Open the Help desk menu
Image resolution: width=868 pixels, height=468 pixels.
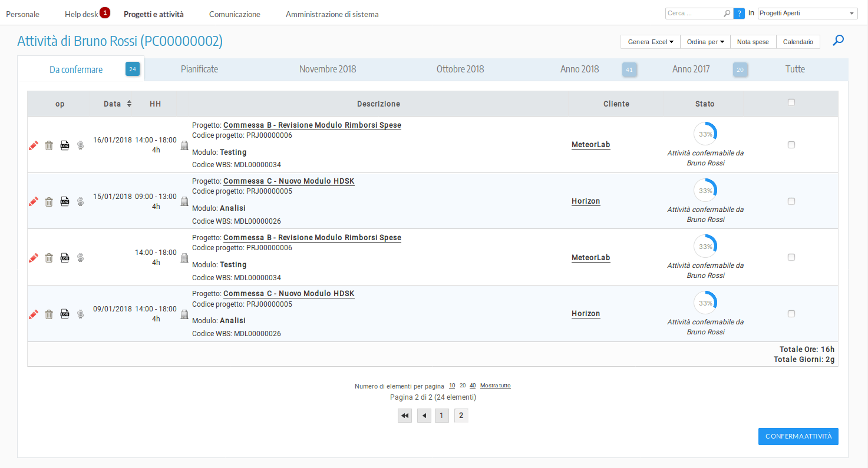click(x=81, y=14)
